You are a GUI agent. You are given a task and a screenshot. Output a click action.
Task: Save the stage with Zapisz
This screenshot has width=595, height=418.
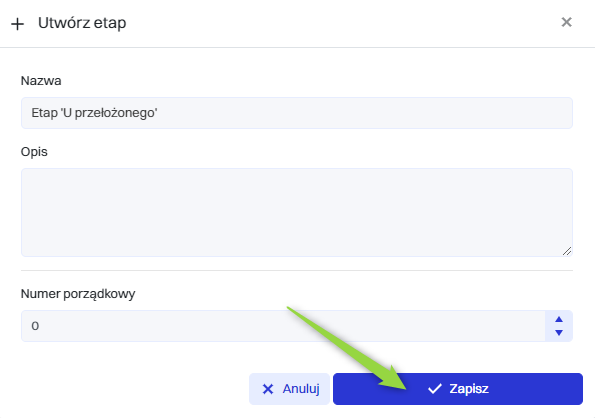pyautogui.click(x=458, y=389)
